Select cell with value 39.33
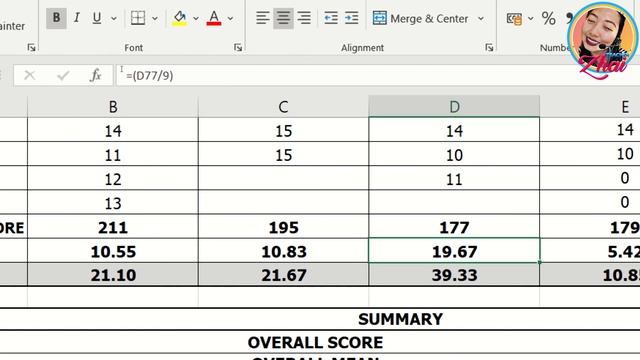 pyautogui.click(x=454, y=275)
